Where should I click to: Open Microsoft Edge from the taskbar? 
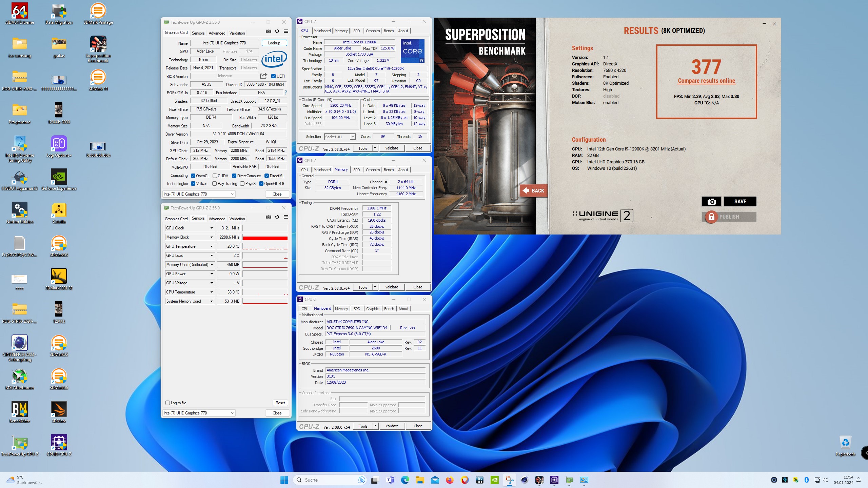coord(405,480)
